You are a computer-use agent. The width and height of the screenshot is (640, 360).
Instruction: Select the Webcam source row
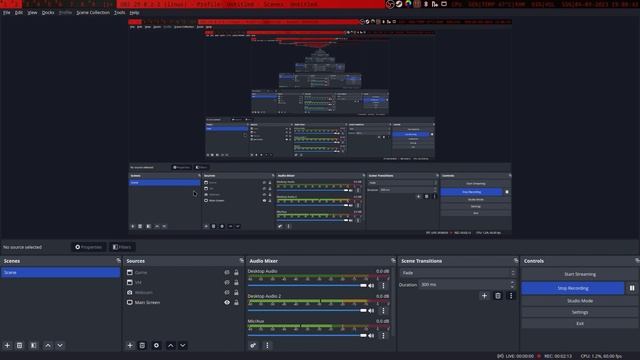(183, 293)
